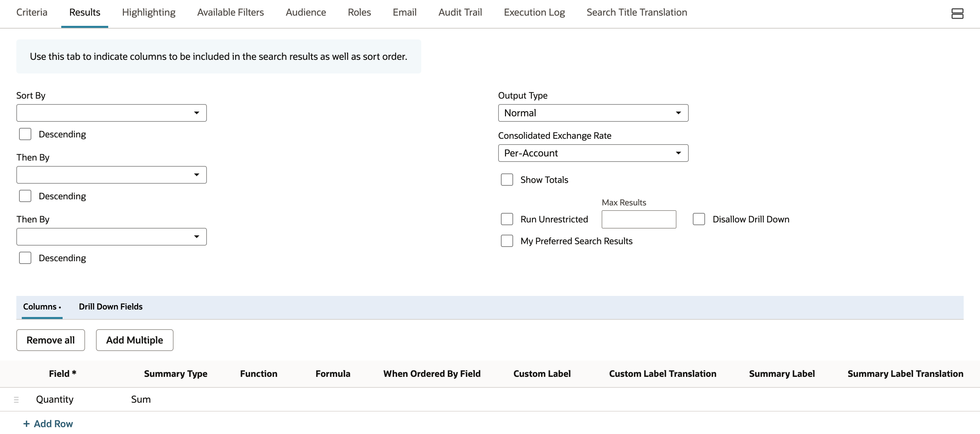
Task: Open the first Then By dropdown
Action: (112, 175)
